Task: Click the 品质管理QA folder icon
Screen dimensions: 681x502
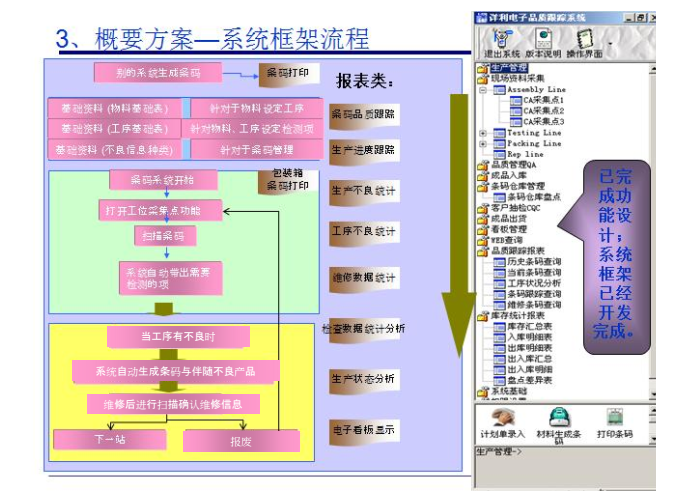Action: click(482, 165)
